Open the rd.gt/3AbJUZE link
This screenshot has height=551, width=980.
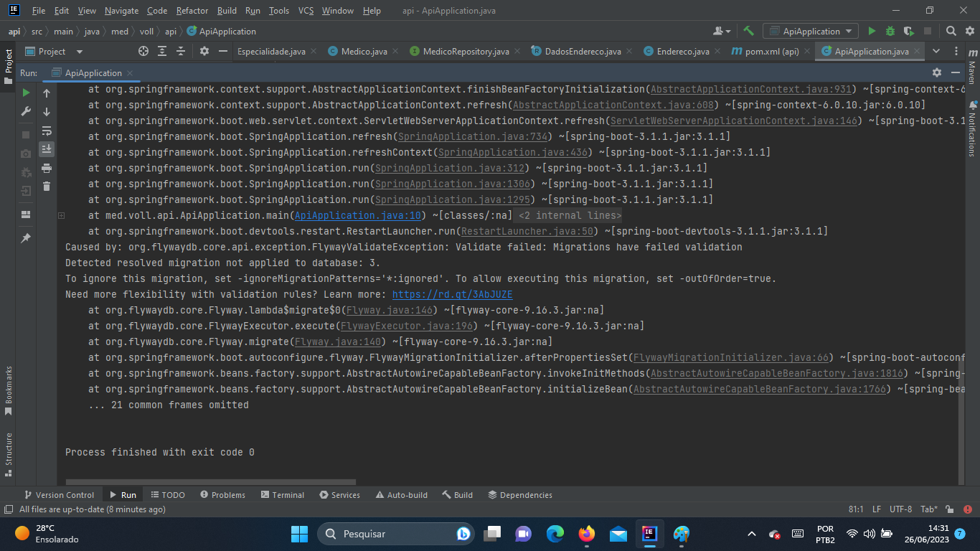pos(452,294)
